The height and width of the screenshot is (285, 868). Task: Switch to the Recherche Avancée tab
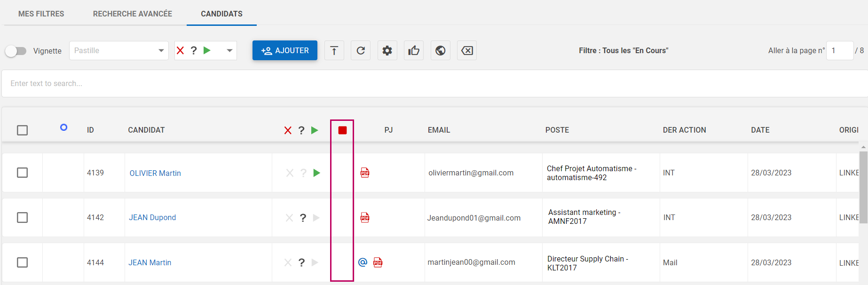pyautogui.click(x=132, y=14)
